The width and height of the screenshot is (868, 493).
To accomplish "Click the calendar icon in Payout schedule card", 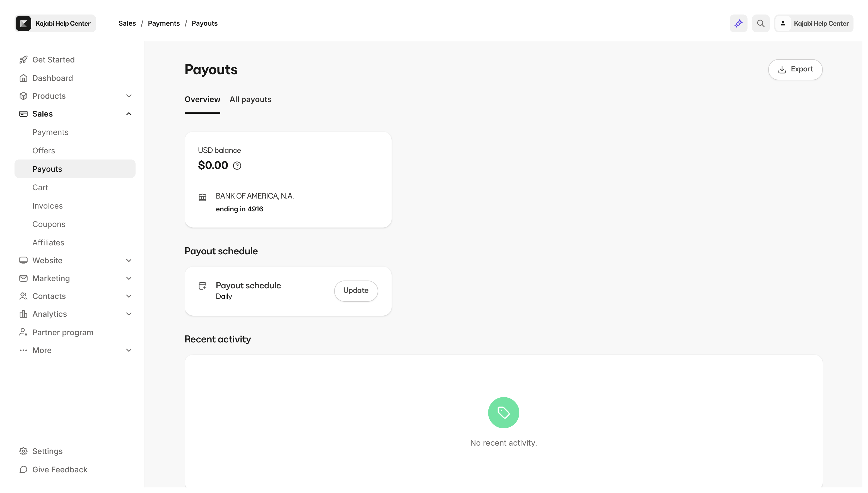I will pyautogui.click(x=202, y=286).
